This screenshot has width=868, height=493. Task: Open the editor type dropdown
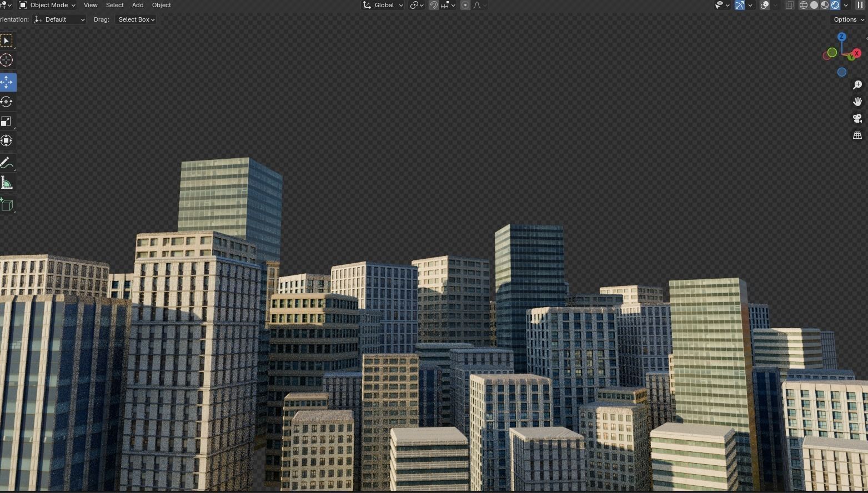(6, 5)
